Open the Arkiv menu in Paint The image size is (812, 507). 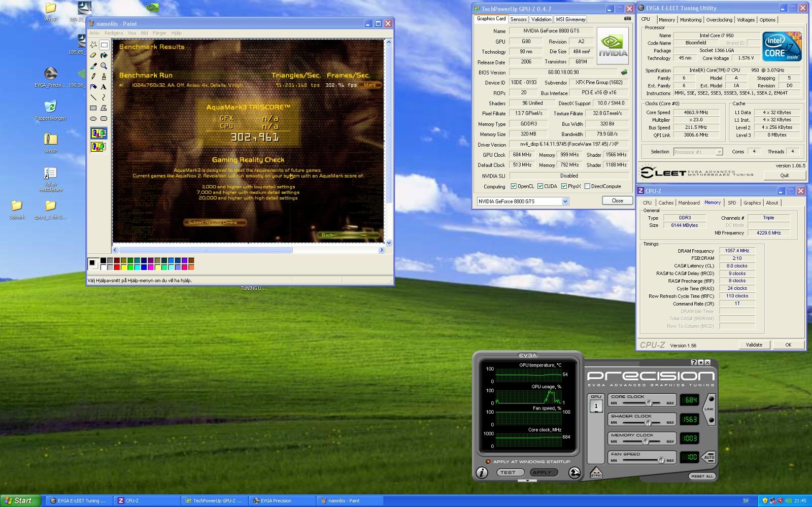pos(94,33)
